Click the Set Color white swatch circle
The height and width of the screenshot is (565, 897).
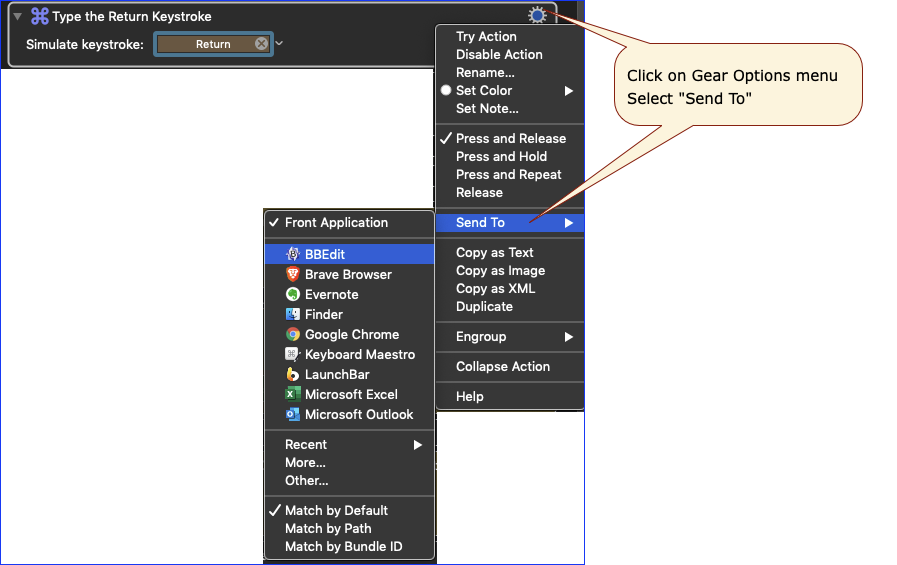(x=446, y=90)
